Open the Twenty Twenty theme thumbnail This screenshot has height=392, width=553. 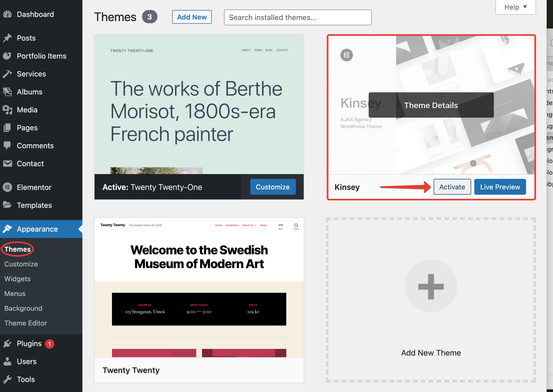[199, 288]
